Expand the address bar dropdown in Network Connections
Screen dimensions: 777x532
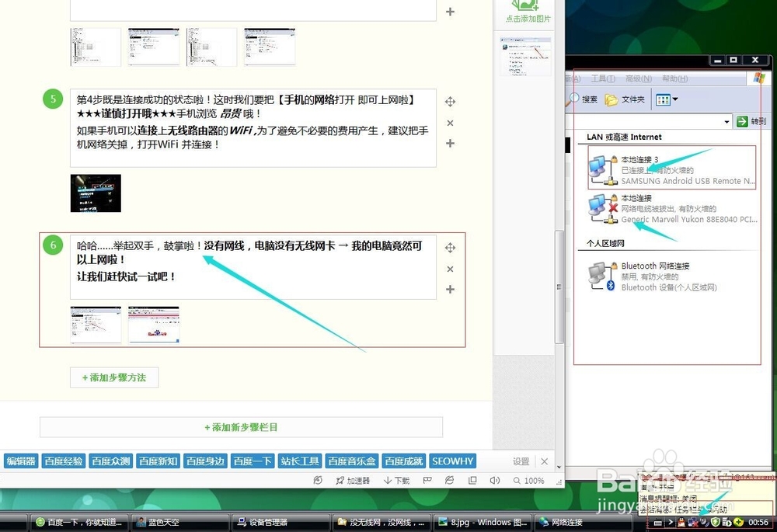click(726, 122)
